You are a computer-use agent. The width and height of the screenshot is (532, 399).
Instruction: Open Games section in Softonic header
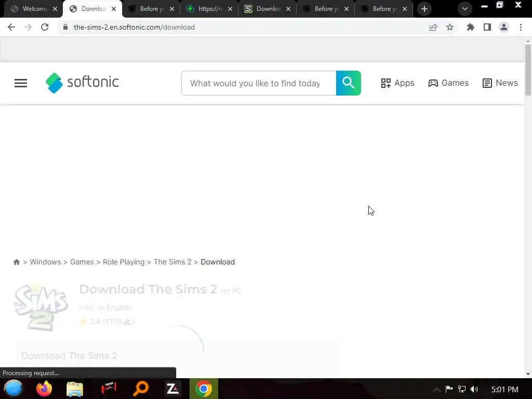pos(448,83)
